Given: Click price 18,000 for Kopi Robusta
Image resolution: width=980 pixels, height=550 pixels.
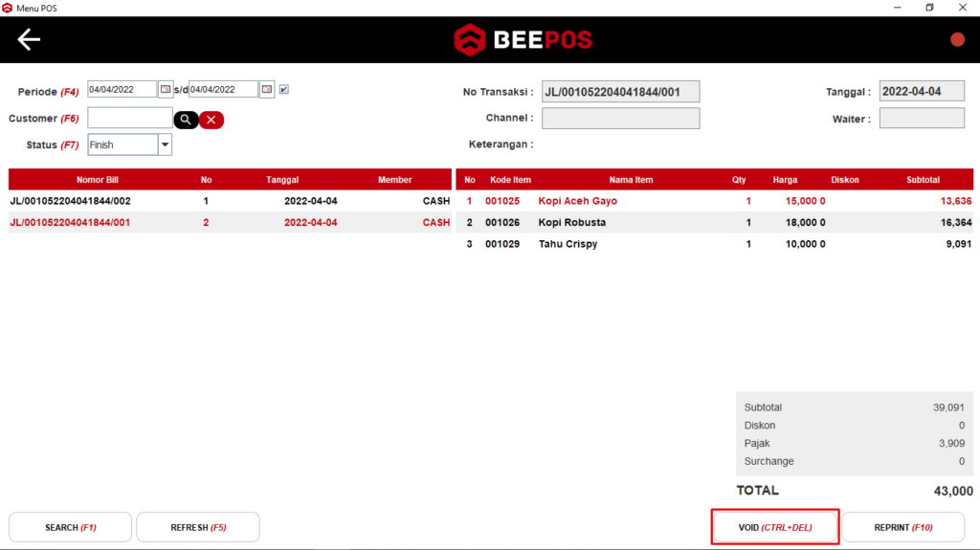Looking at the screenshot, I should point(801,223).
